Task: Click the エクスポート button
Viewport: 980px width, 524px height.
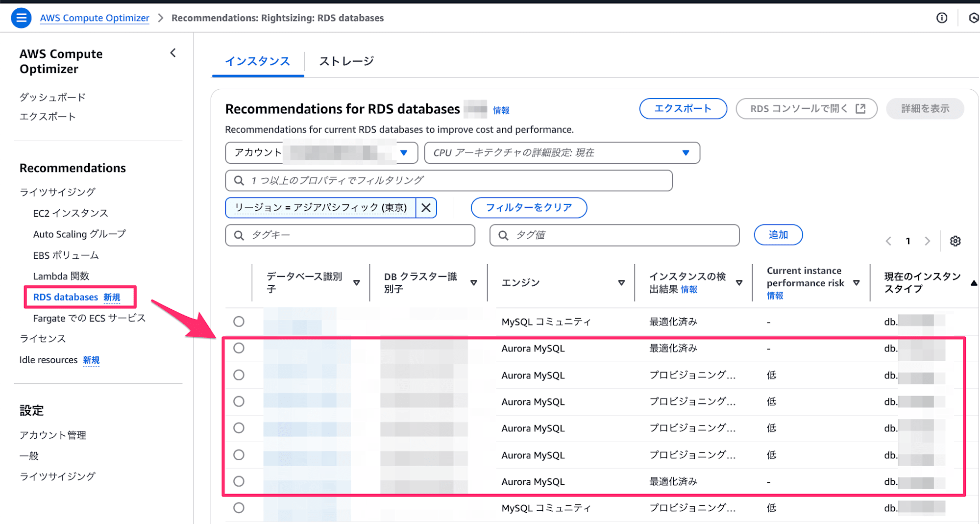Action: (x=683, y=109)
